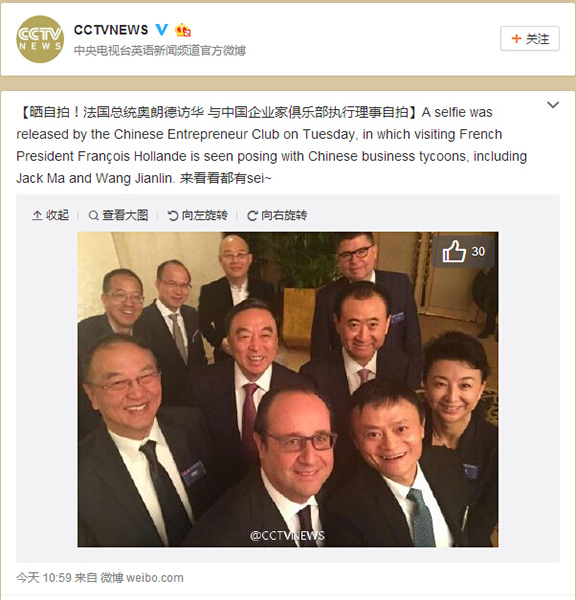Click the rotate-left arrow icon
The width and height of the screenshot is (576, 600).
(x=173, y=216)
